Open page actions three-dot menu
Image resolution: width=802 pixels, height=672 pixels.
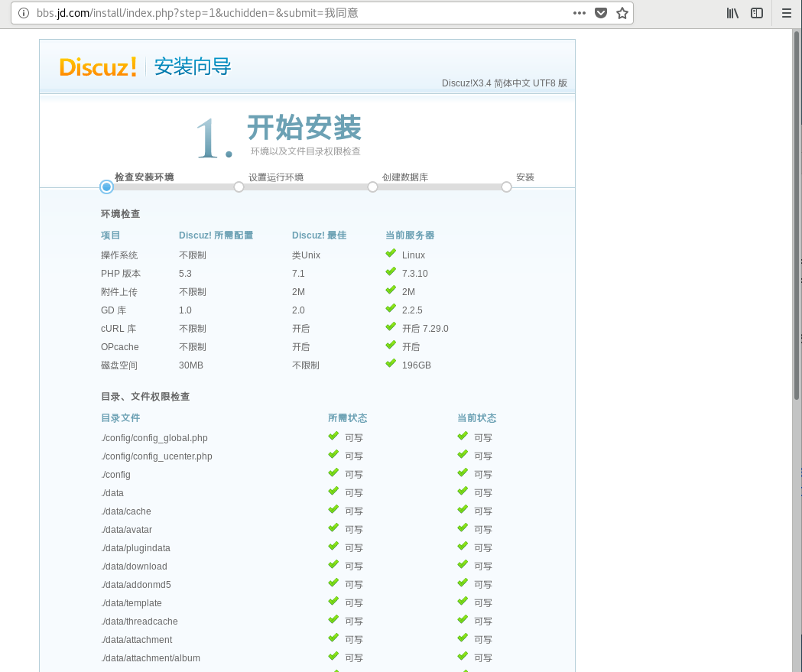[579, 13]
